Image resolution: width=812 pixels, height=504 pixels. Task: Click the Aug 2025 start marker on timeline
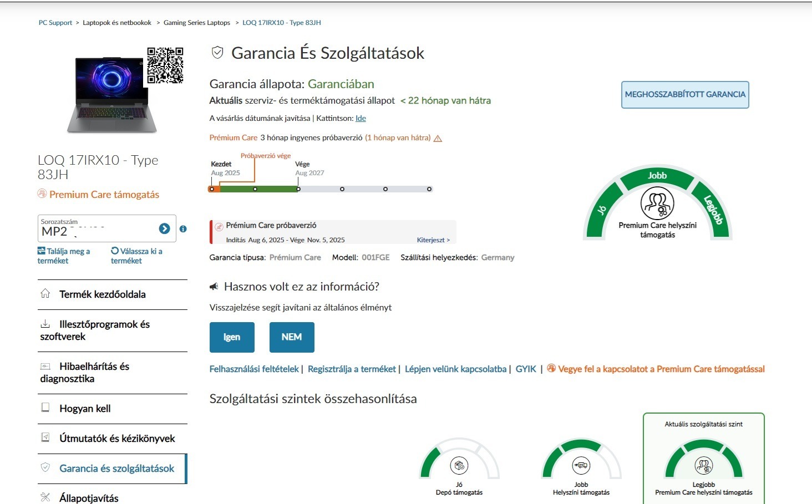(x=212, y=189)
